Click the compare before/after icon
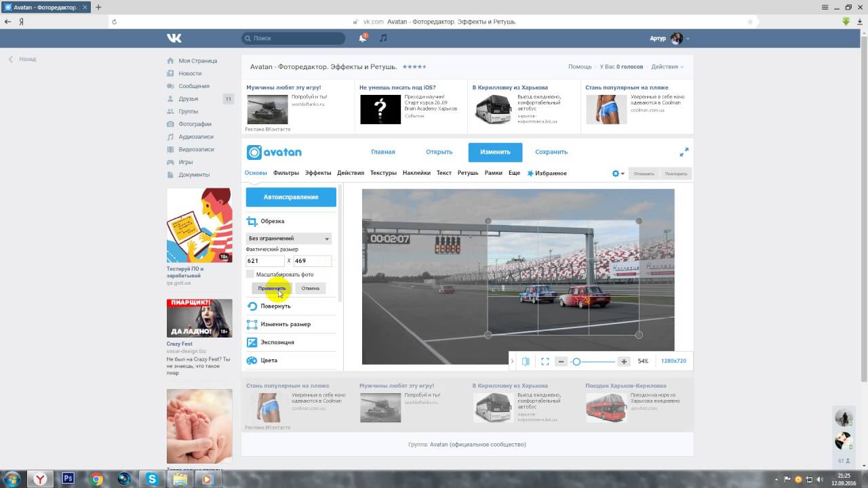 click(526, 361)
